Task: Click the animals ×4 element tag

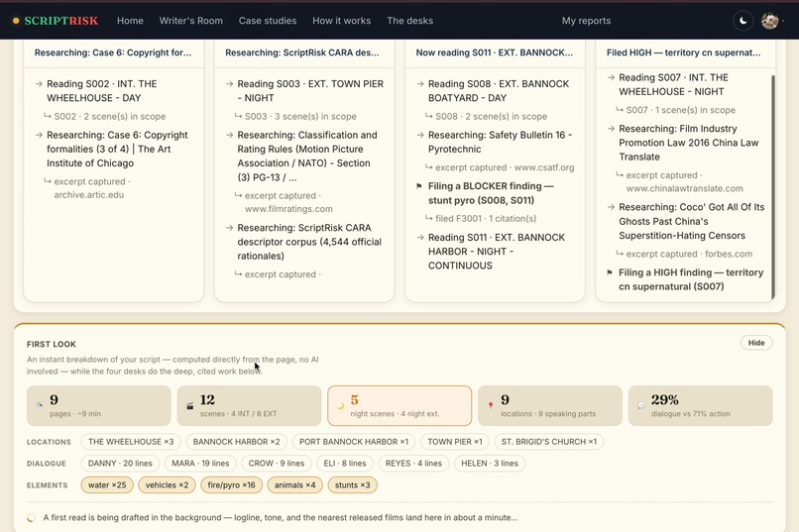Action: pyautogui.click(x=295, y=485)
